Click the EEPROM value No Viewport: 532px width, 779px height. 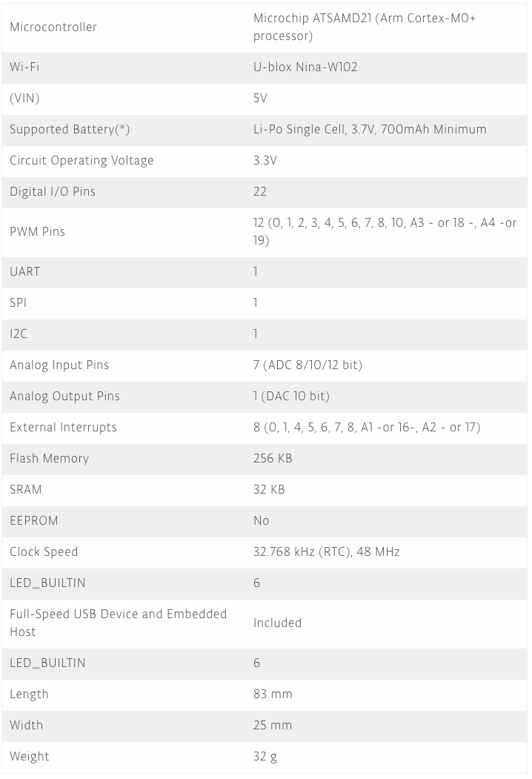pyautogui.click(x=262, y=520)
